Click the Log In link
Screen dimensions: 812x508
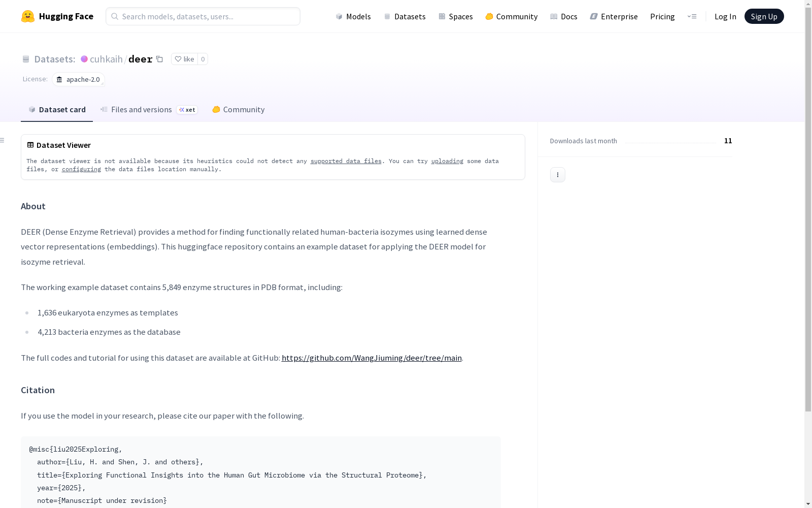point(725,16)
